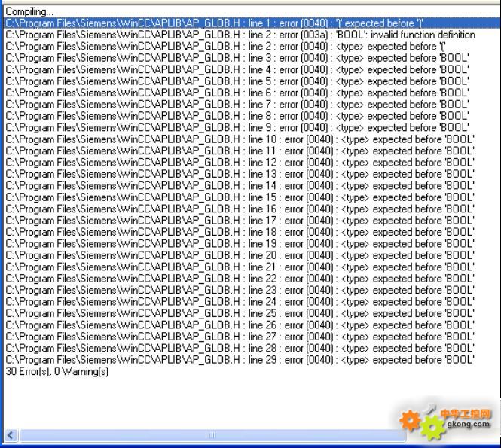501x448 pixels.
Task: Select the line 3 error row
Action: point(237,58)
